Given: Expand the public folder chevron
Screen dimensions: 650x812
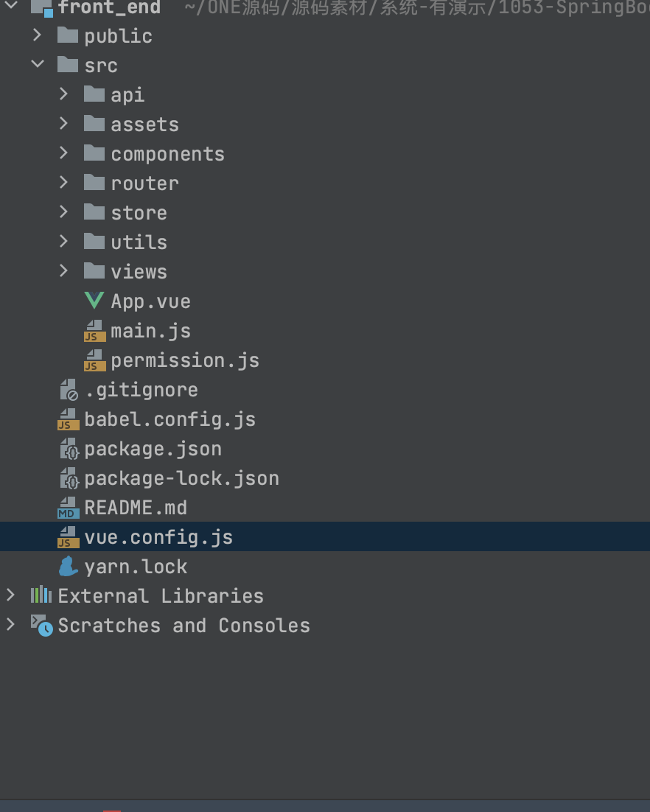Looking at the screenshot, I should 38,35.
